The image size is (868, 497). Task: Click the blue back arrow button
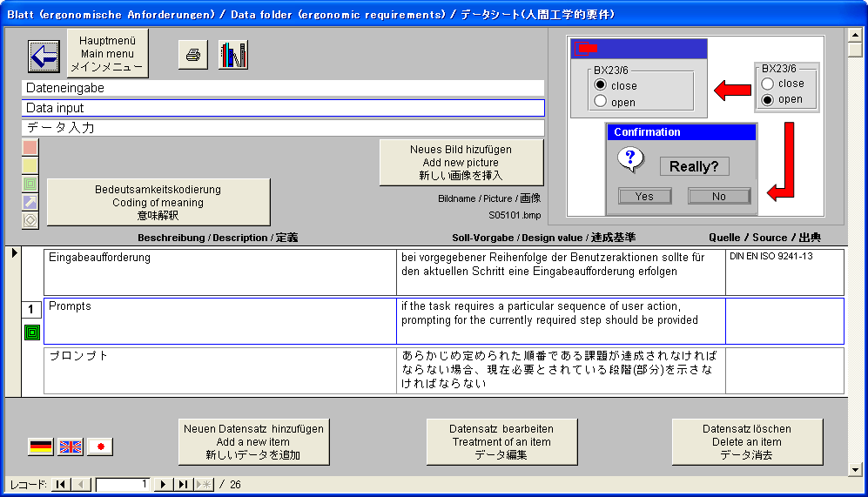click(44, 56)
